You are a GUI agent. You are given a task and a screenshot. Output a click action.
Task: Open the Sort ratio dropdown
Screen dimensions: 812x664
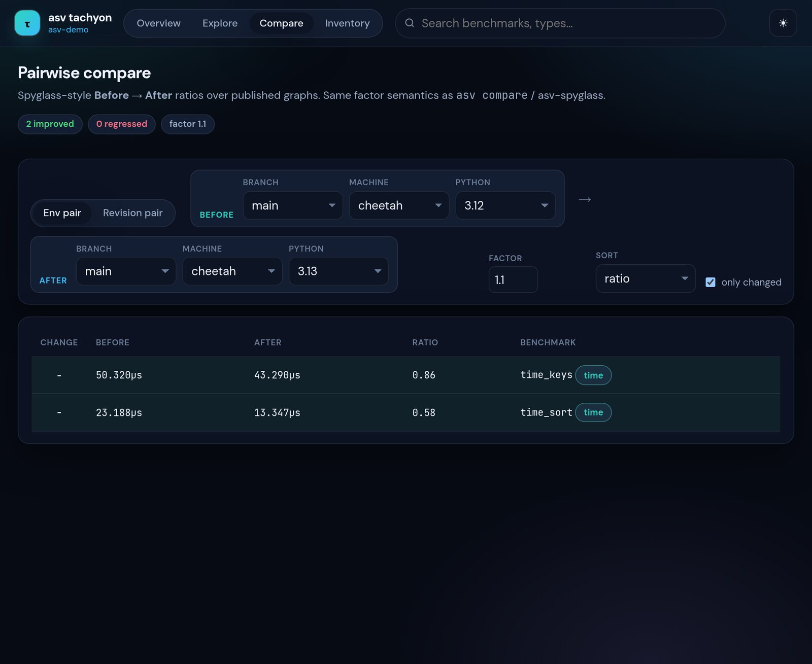[646, 278]
